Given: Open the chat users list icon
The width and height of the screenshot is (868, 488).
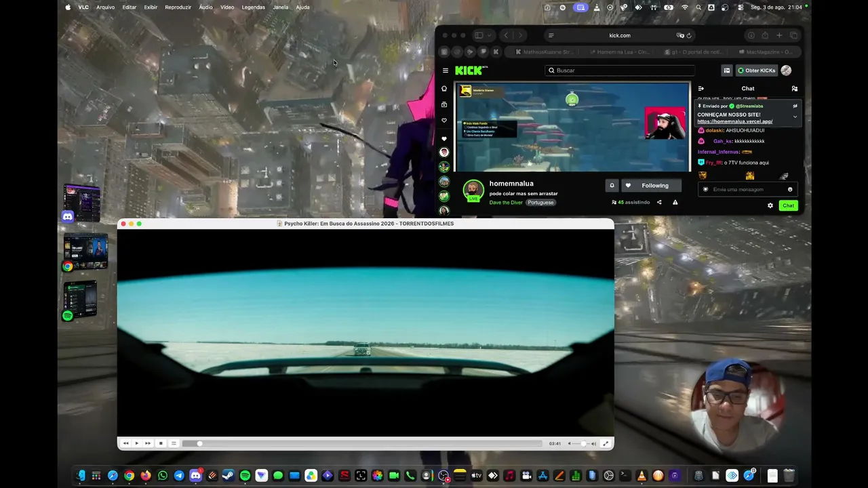Looking at the screenshot, I should point(795,88).
